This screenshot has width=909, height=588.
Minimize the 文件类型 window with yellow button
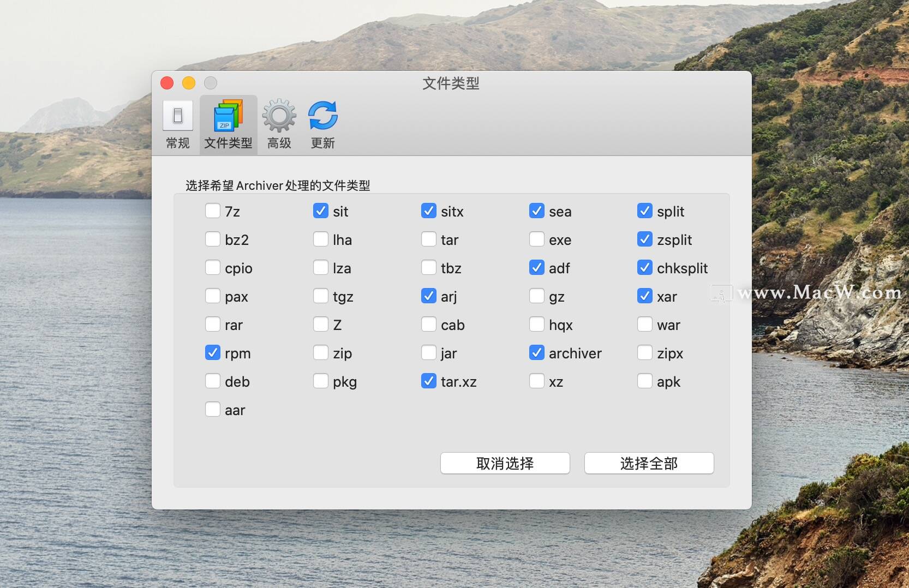pyautogui.click(x=189, y=83)
